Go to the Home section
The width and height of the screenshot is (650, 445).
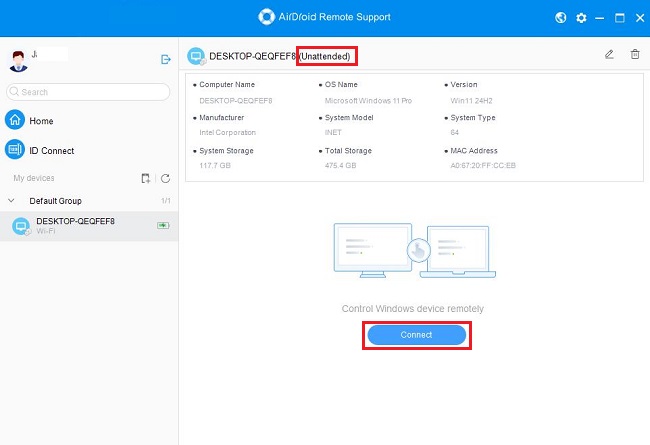[41, 121]
